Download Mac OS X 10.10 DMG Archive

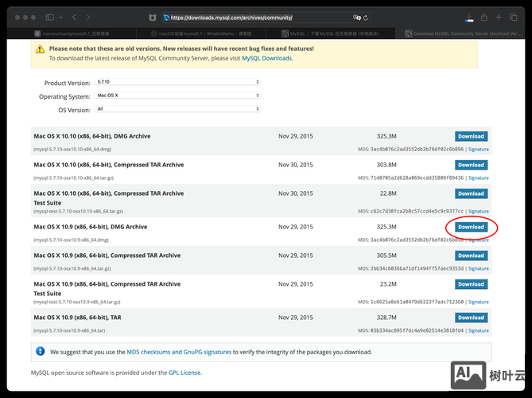(471, 136)
